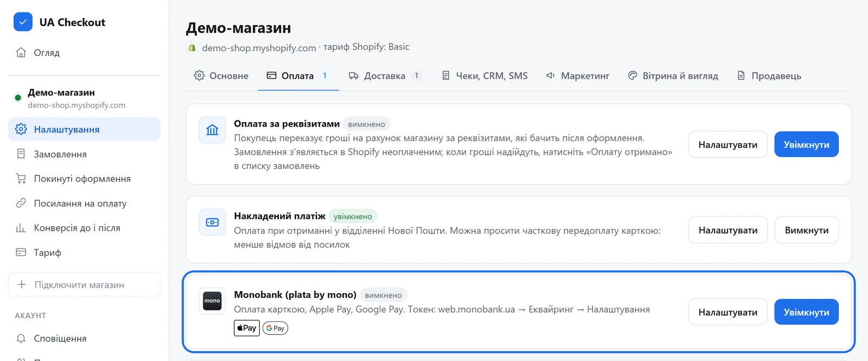Click Вимкнути for Накладений платіж
Screen dimensions: 868x361
coord(807,230)
